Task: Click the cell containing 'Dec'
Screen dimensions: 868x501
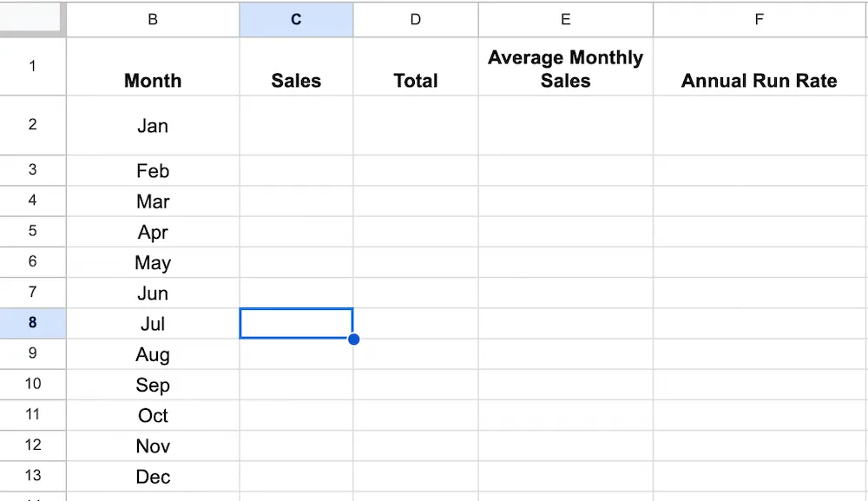Action: point(153,477)
